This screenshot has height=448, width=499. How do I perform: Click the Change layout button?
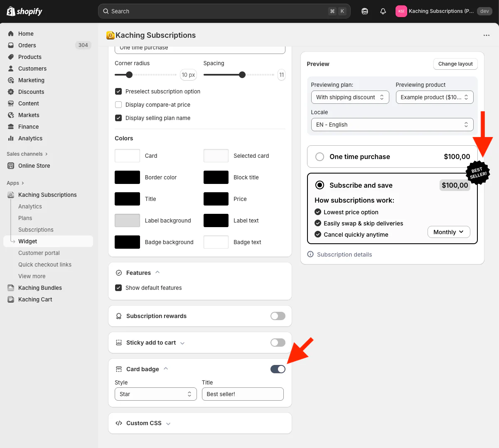pyautogui.click(x=455, y=64)
